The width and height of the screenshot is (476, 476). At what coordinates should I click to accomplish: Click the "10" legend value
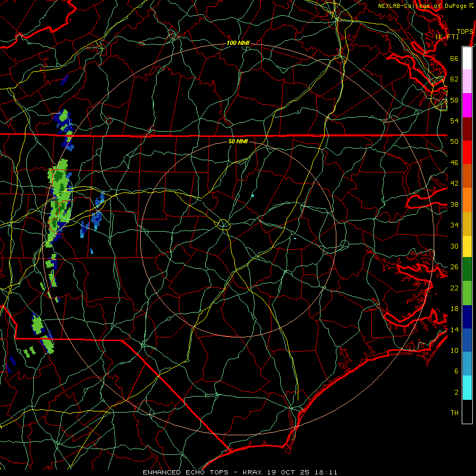pos(454,351)
